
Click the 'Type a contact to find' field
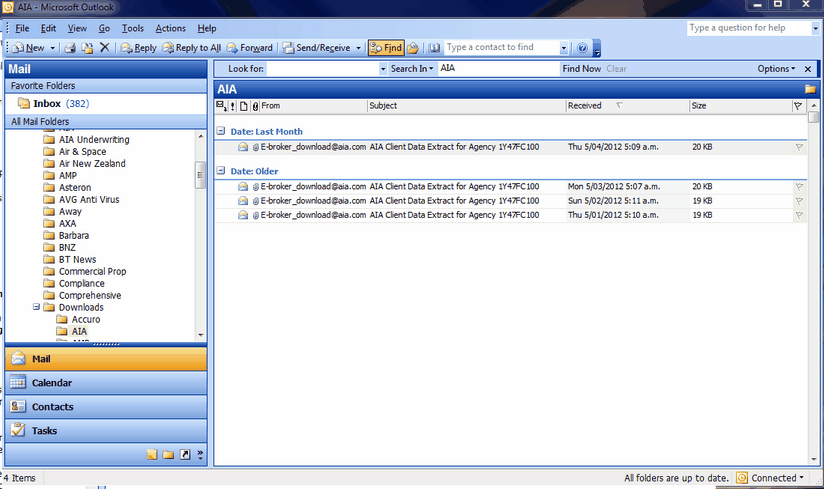point(502,47)
